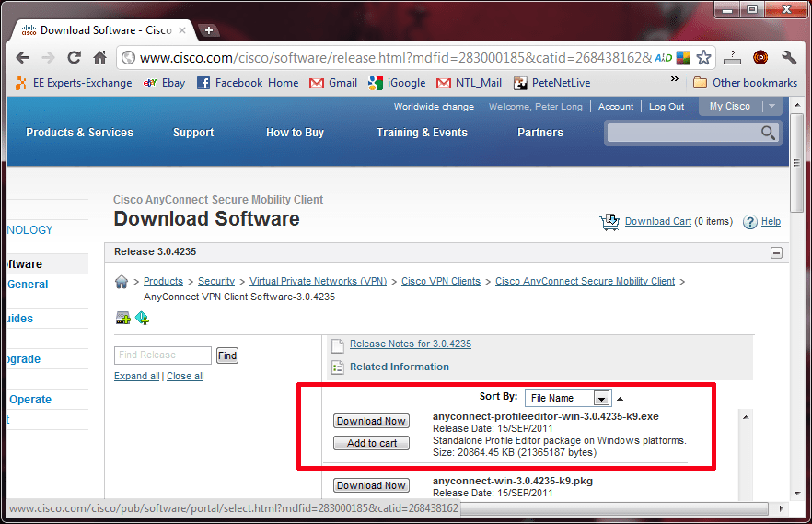This screenshot has height=524, width=812.
Task: Open the PeteNetLive bookmark
Action: (551, 83)
